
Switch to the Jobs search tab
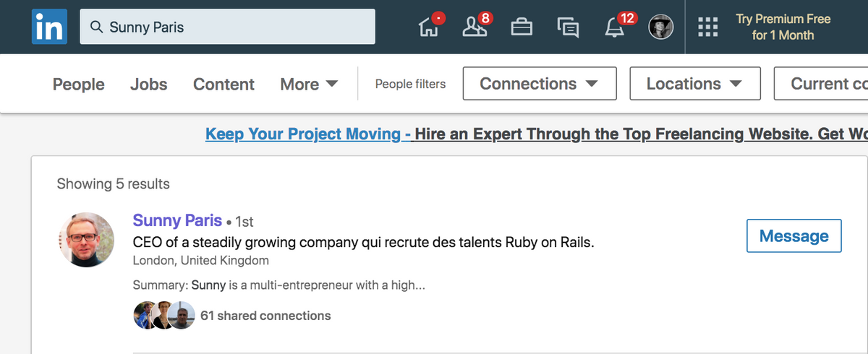click(x=148, y=85)
